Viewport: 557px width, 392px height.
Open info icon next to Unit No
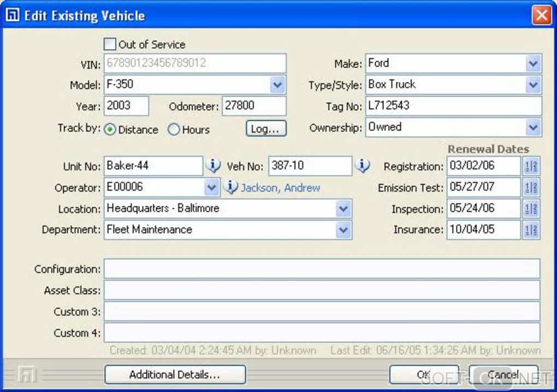213,165
